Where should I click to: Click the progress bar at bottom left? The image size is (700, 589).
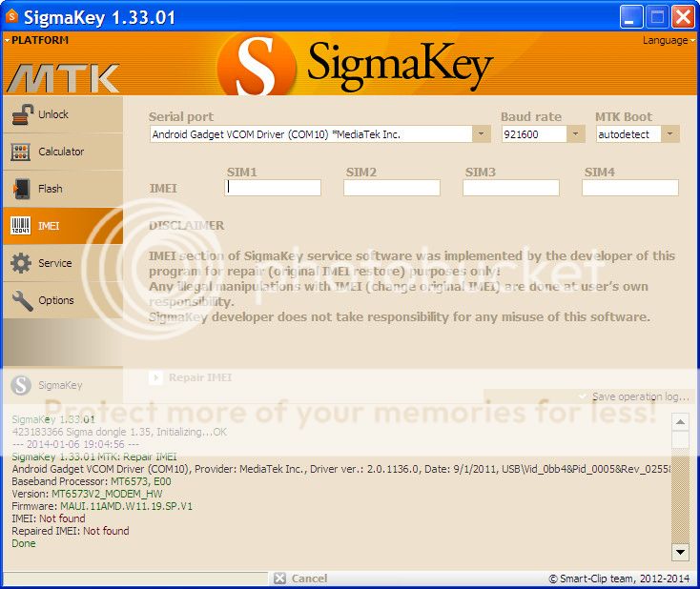pos(135,579)
